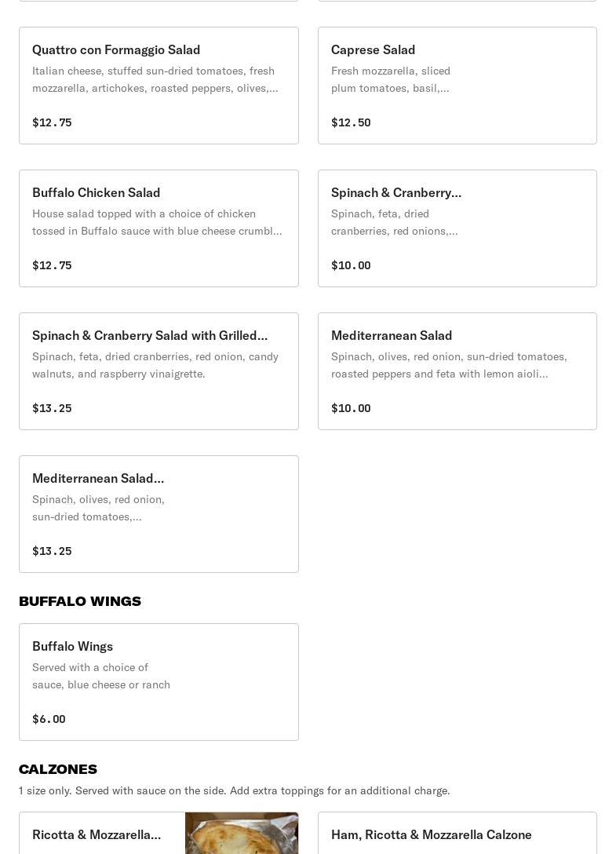Click the Buffalo Chicken Salad description text
This screenshot has width=616, height=854.
(157, 222)
